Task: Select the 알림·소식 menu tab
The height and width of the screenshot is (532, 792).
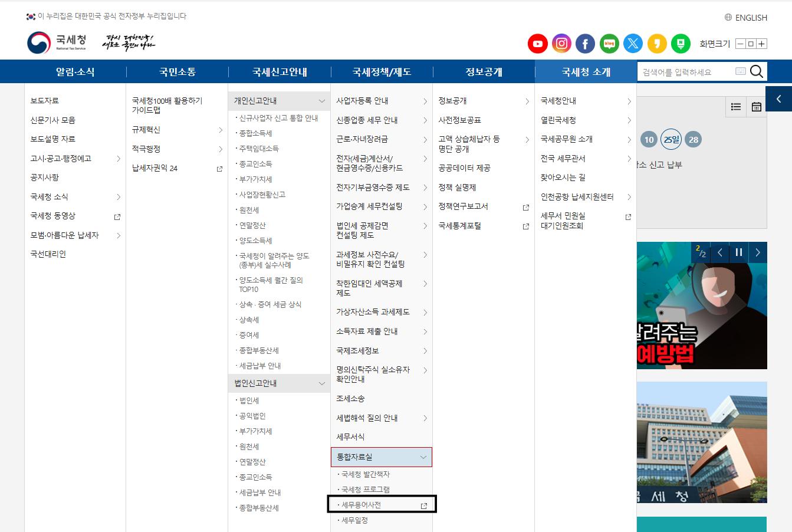Action: click(75, 72)
